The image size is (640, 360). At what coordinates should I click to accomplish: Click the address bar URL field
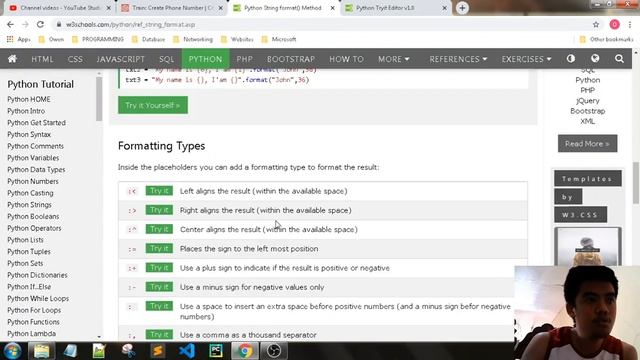(x=322, y=24)
